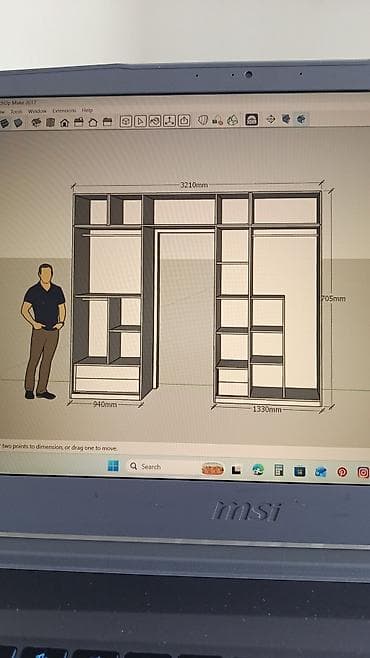Select the 940mm dimension label
This screenshot has height=658, width=370.
tap(105, 405)
